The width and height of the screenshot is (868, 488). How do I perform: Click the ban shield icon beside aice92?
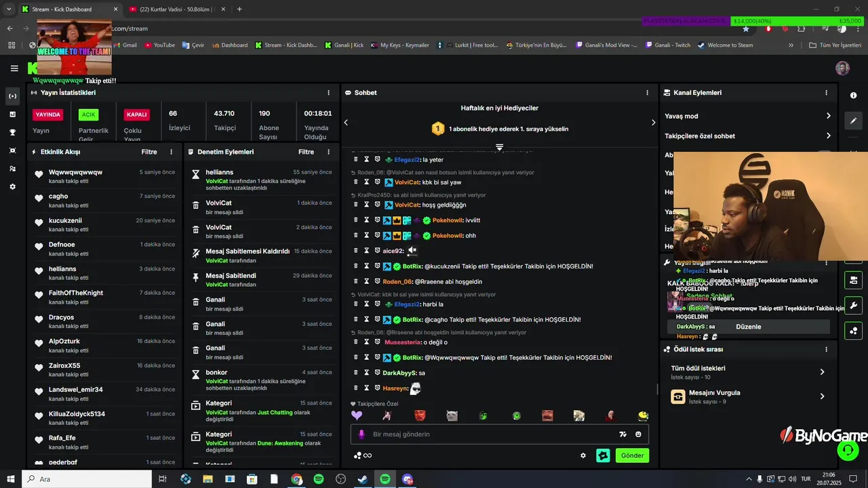(x=378, y=251)
